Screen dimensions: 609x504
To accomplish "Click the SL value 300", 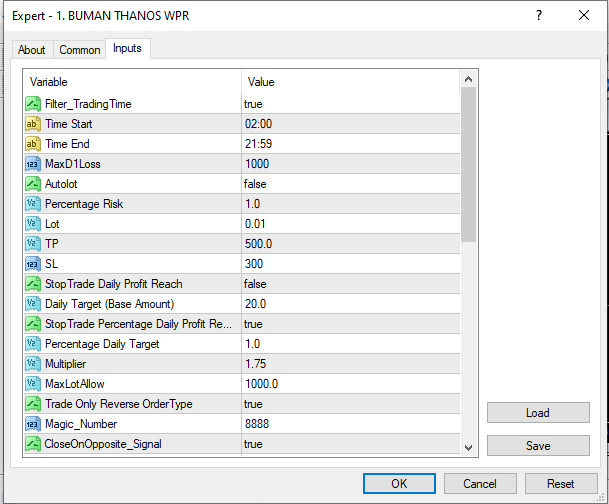I will click(254, 264).
